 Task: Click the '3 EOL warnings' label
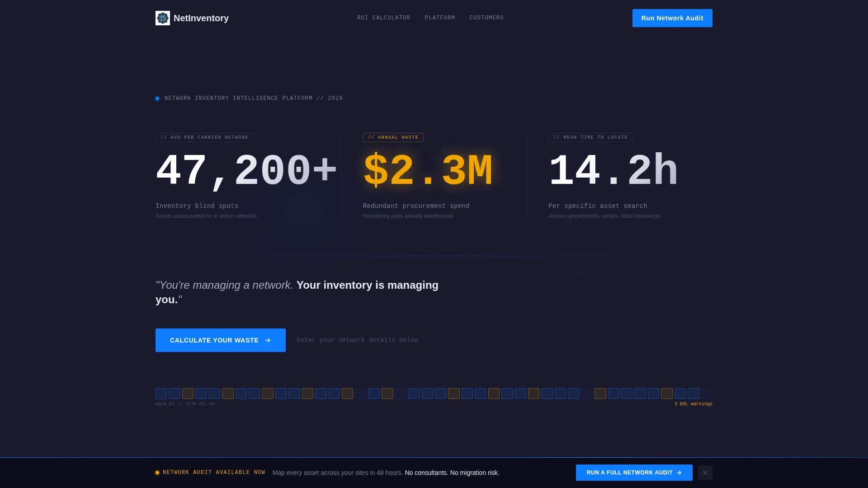pos(693,404)
